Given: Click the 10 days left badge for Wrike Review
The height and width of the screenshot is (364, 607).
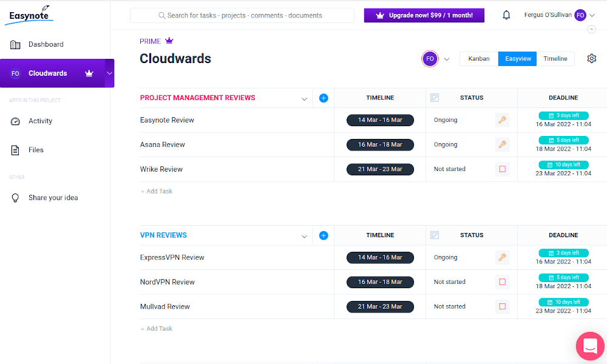Looking at the screenshot, I should click(564, 164).
